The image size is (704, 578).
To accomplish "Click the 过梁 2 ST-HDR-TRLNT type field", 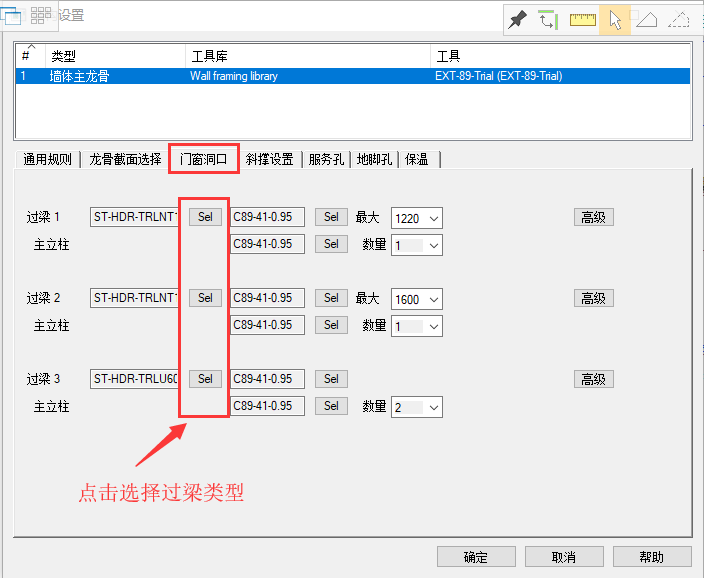I will coord(135,298).
